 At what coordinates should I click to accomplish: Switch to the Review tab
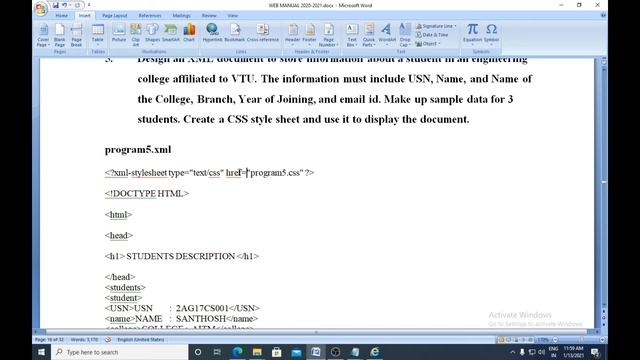click(x=209, y=16)
